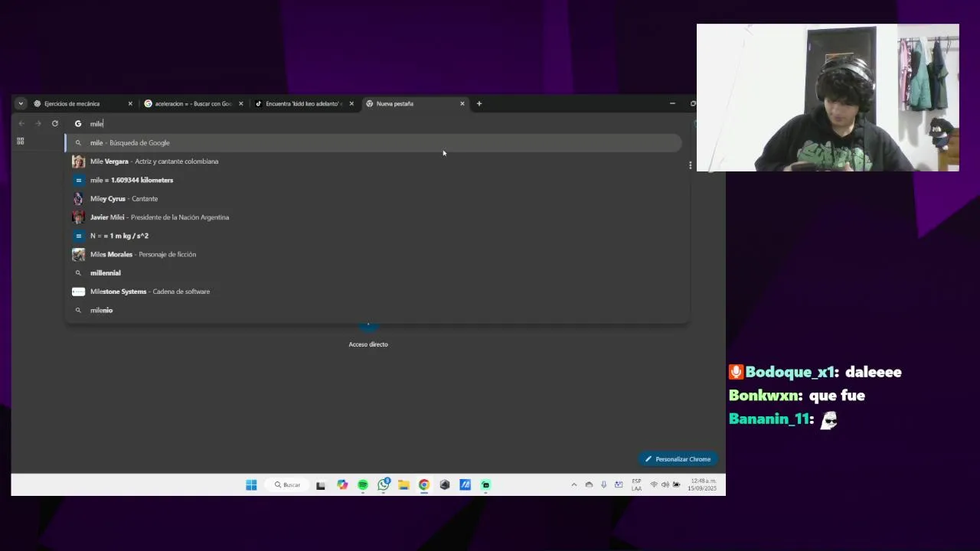This screenshot has width=980, height=551.
Task: Select the Javier Milei suggestion
Action: tap(374, 217)
